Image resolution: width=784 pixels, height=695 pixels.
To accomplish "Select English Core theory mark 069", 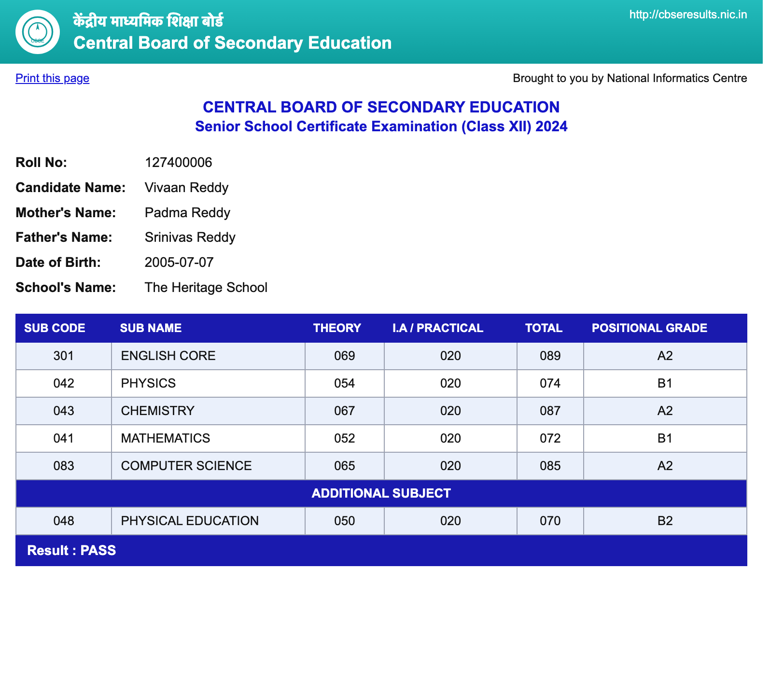I will 345,356.
